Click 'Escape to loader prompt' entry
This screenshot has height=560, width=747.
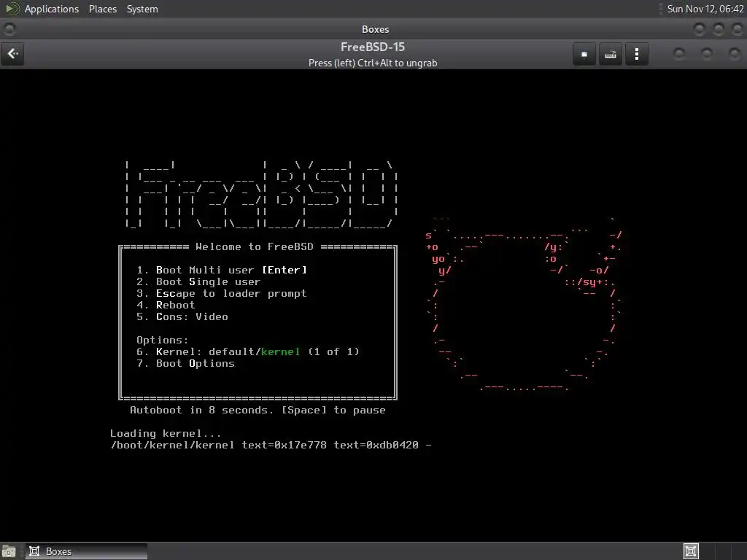tap(222, 293)
